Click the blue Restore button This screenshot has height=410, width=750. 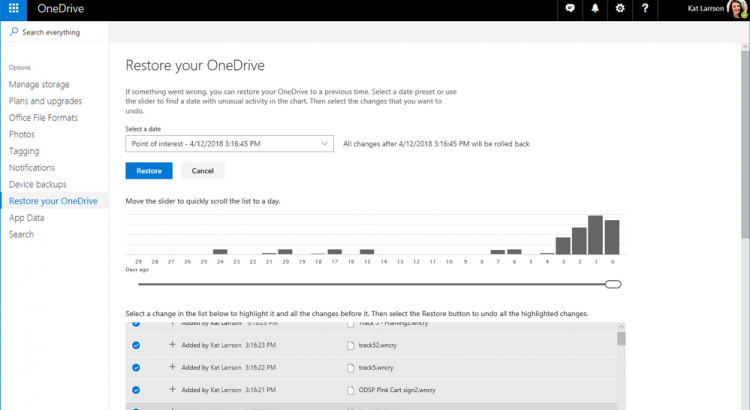point(149,171)
